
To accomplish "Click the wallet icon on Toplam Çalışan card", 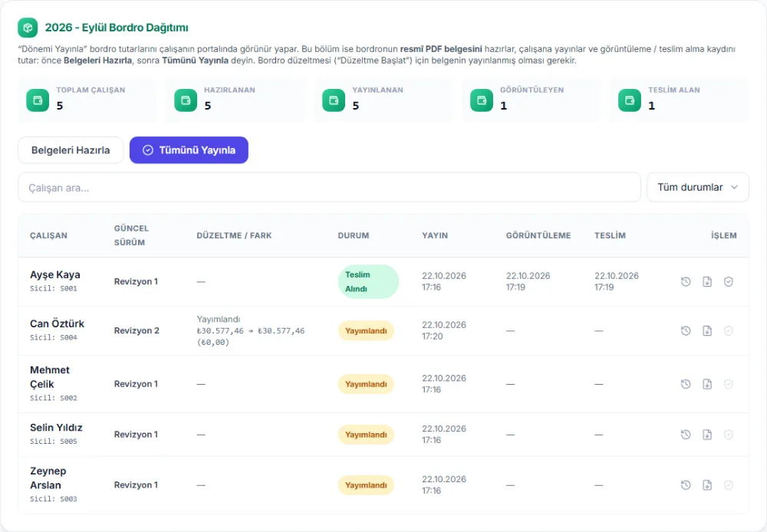I will (x=38, y=100).
